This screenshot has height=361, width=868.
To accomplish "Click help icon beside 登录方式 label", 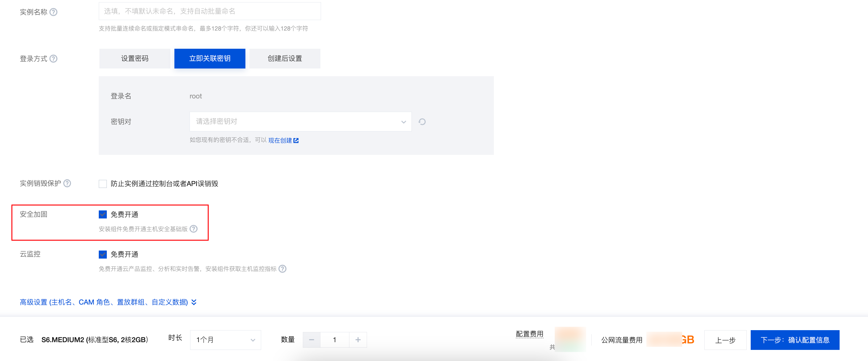I will point(53,59).
